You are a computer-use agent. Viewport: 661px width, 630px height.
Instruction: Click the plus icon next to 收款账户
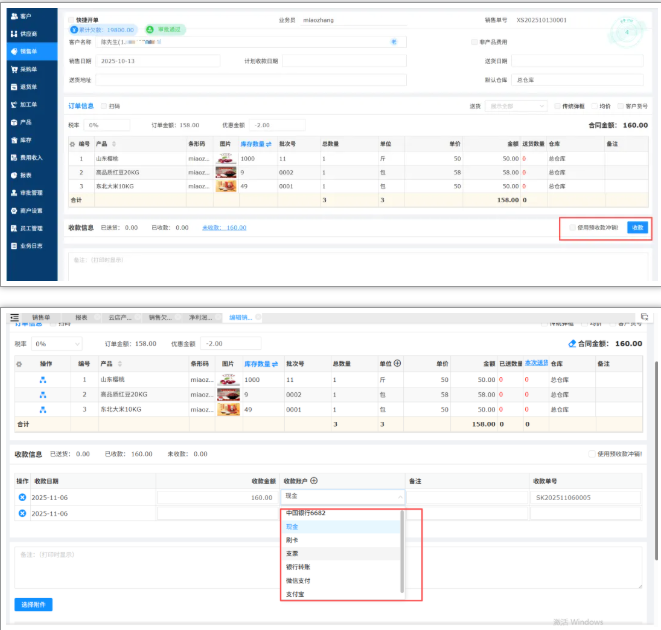[314, 480]
